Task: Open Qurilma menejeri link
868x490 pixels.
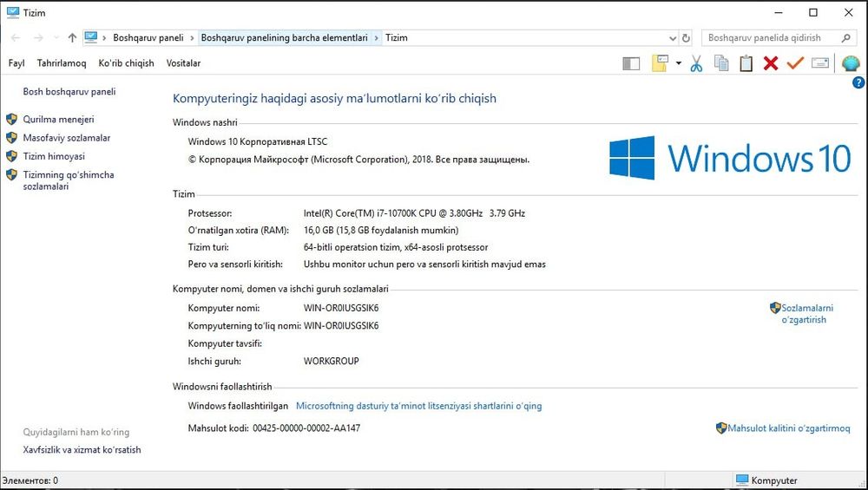Action: click(58, 120)
